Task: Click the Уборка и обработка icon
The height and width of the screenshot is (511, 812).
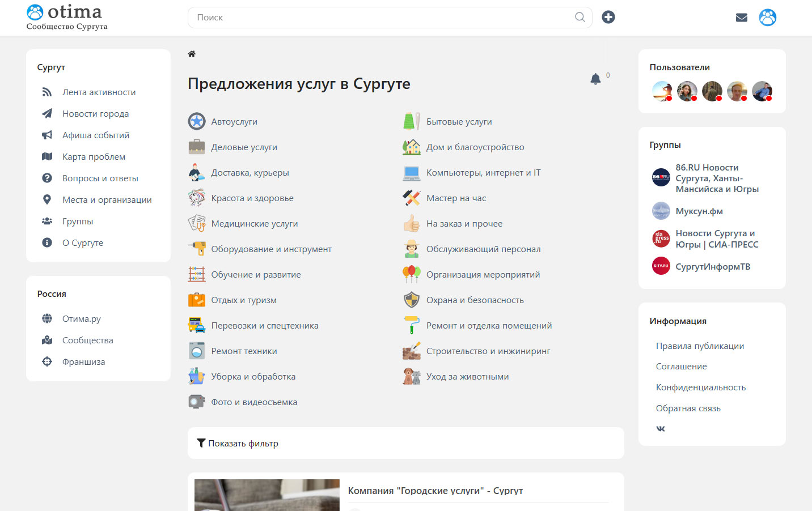Action: coord(197,376)
